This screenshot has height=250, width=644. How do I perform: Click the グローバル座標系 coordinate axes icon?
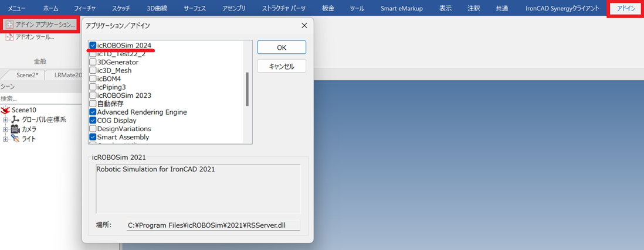[x=15, y=119]
